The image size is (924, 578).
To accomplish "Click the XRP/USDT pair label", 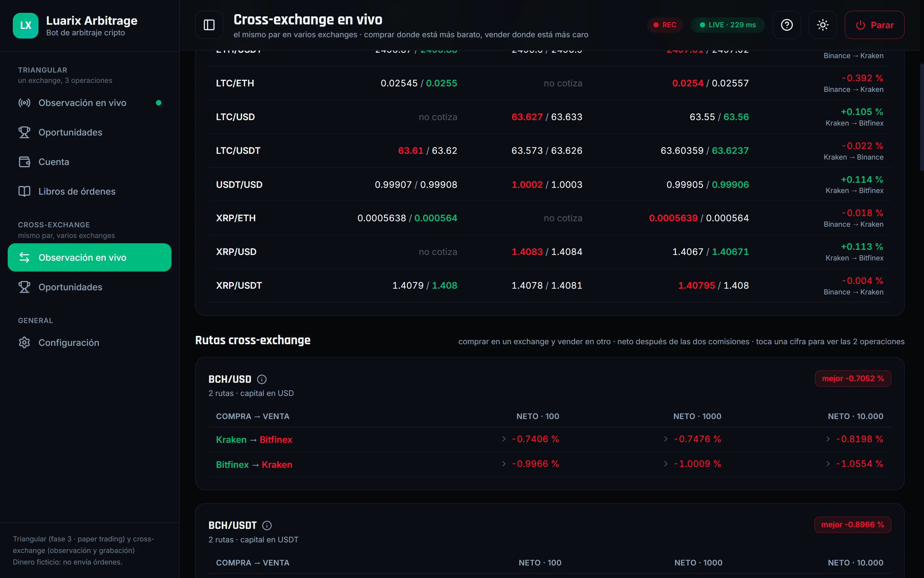I will pyautogui.click(x=239, y=285).
